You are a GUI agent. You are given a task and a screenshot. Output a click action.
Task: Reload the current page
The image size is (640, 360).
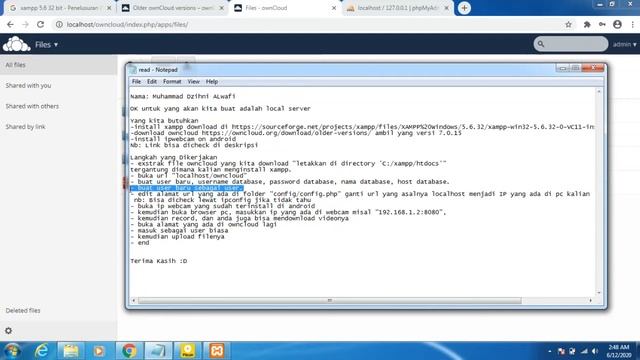pyautogui.click(x=40, y=24)
